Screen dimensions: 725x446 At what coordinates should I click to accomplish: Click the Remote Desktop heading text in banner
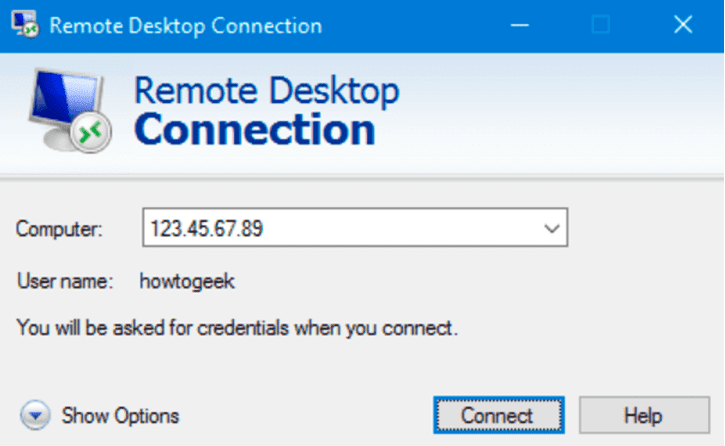pyautogui.click(x=266, y=91)
